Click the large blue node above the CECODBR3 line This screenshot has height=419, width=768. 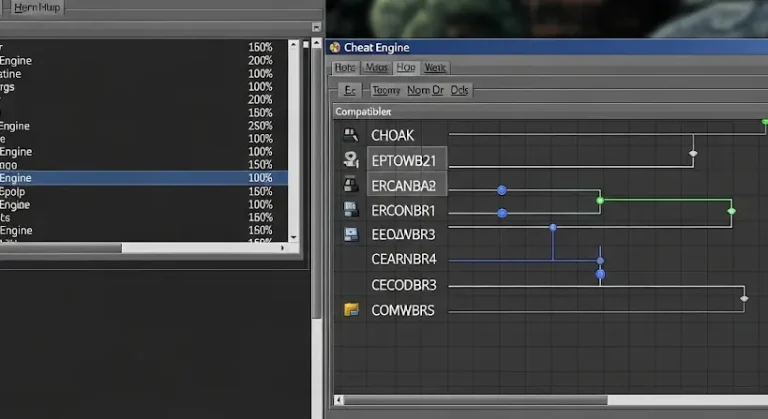pos(600,274)
